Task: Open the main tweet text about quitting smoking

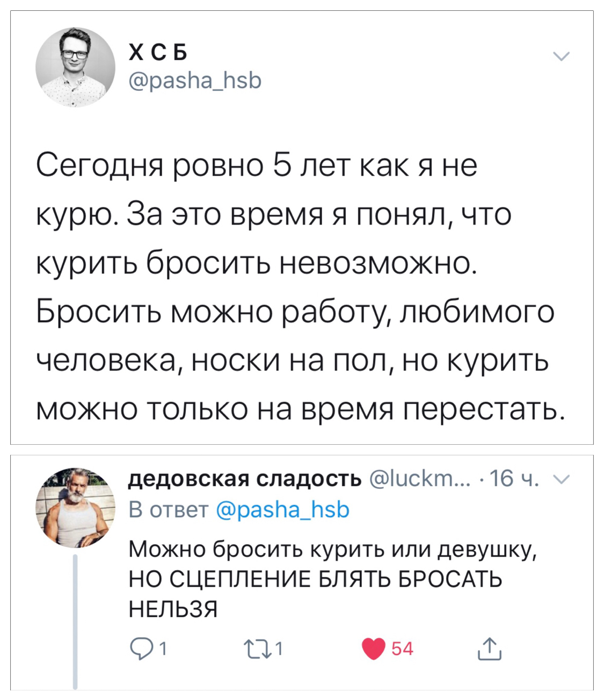Action: click(x=301, y=287)
